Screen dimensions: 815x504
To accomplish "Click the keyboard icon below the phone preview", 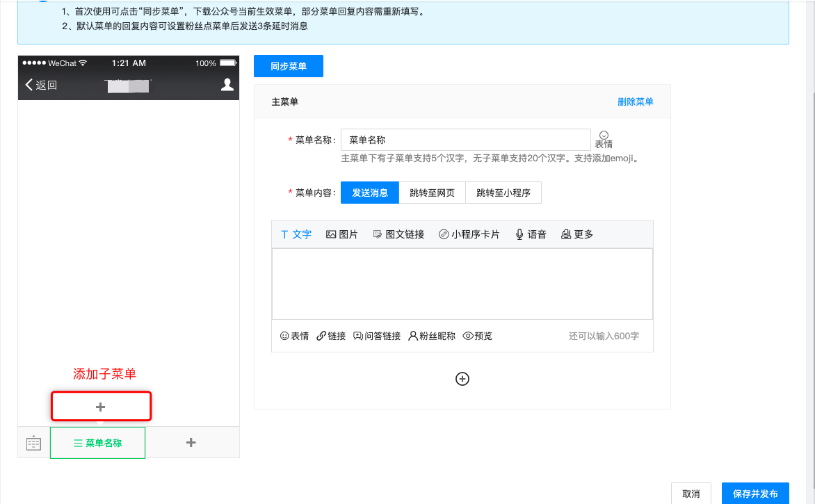I will (x=33, y=442).
